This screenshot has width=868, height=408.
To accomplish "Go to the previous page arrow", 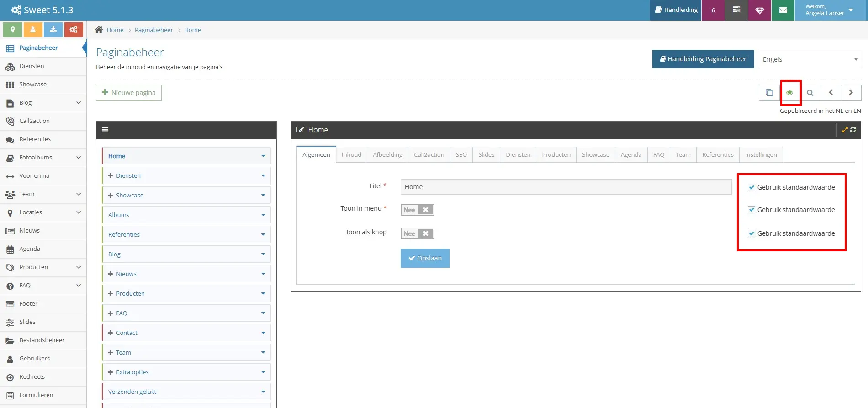I will pos(831,93).
